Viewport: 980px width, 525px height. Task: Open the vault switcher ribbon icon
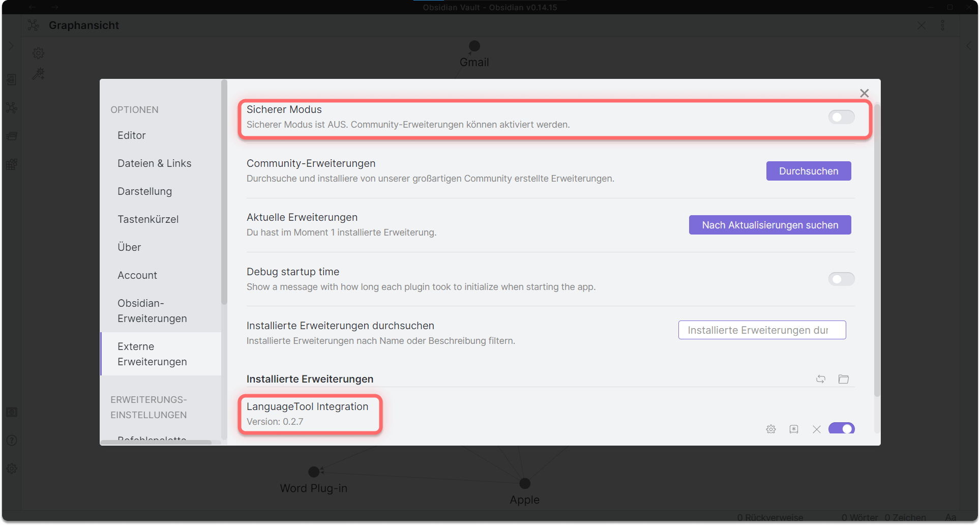12,412
